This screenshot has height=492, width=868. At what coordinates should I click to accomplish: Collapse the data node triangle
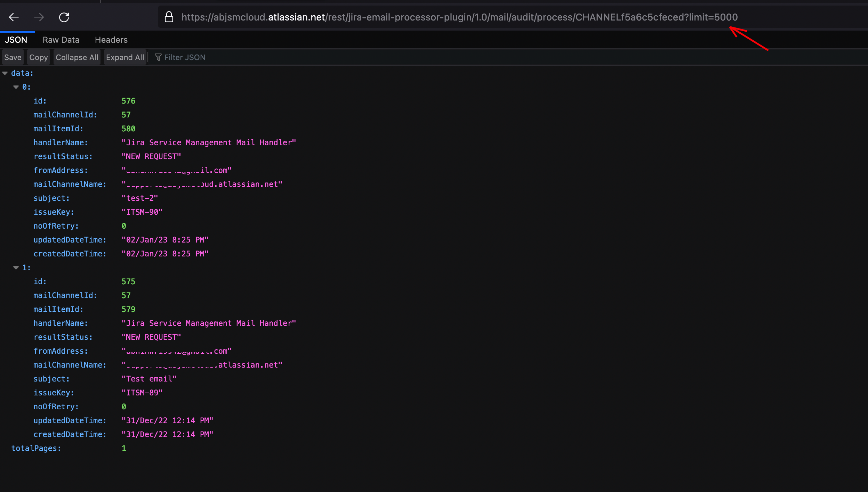pyautogui.click(x=5, y=73)
